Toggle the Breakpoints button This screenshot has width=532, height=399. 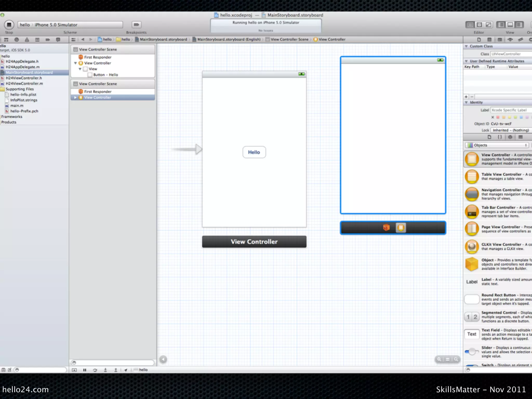136,25
